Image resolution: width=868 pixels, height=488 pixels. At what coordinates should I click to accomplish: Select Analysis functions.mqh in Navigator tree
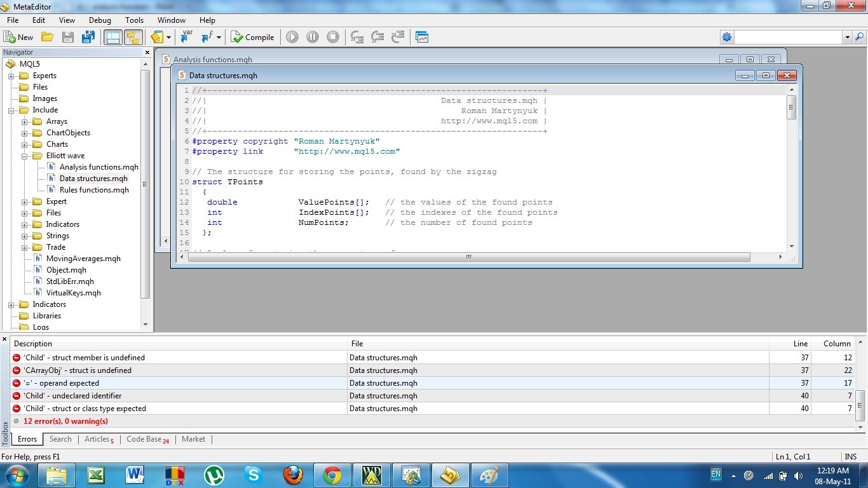point(98,167)
